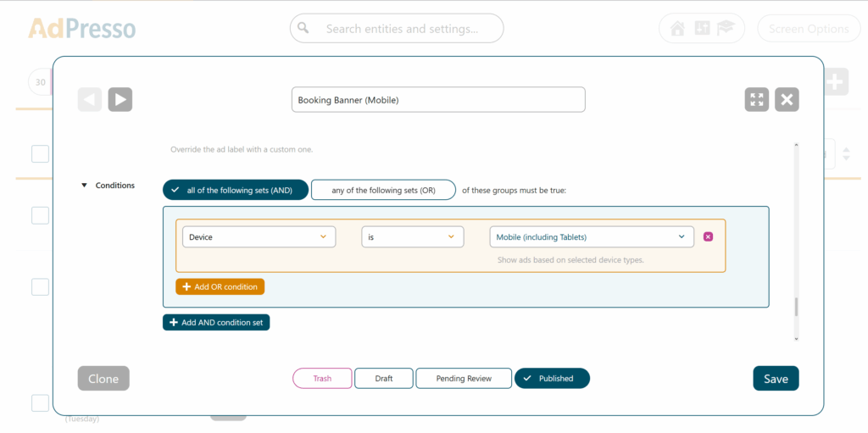Click the icon between home and tutorials

[701, 29]
